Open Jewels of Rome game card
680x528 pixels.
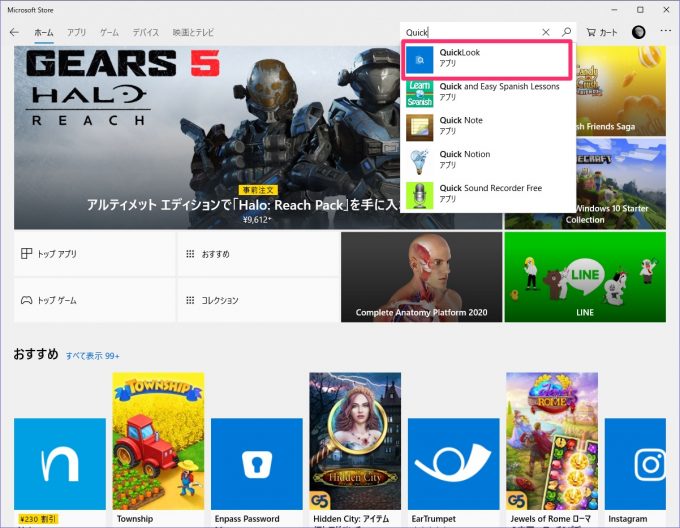552,449
